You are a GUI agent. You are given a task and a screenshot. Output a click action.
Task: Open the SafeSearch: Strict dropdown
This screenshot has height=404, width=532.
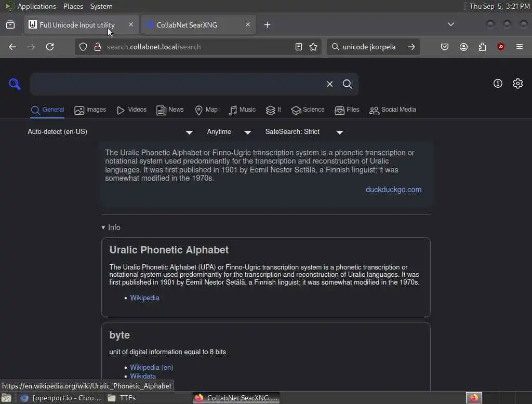(x=304, y=132)
